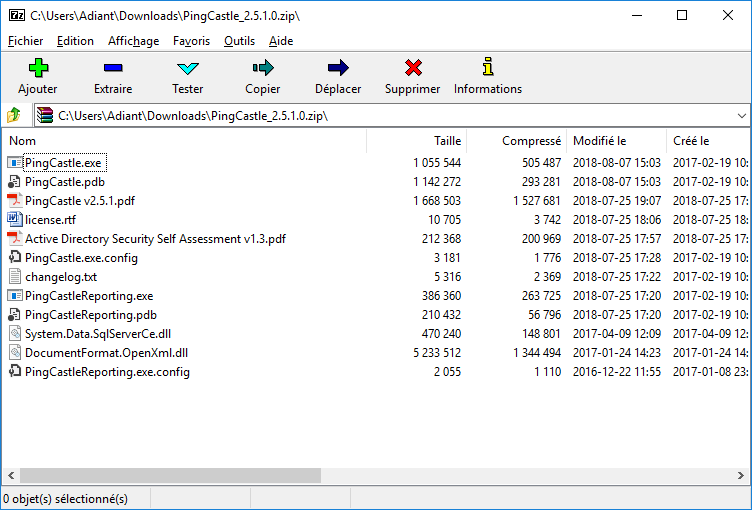Screen dimensions: 752x510
Task: Select the DocumentFormat.OpenXml.dll file name
Action: [x=106, y=353]
